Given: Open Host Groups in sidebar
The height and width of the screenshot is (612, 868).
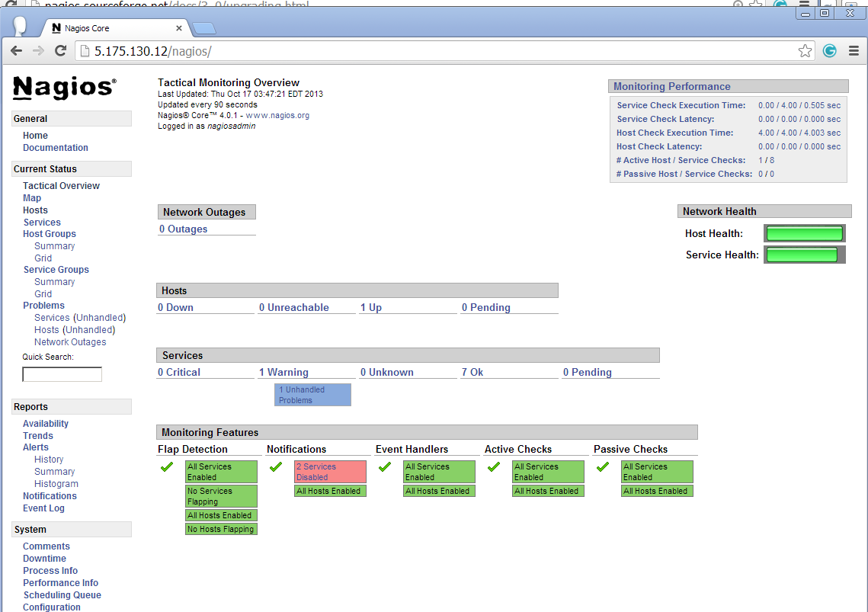Looking at the screenshot, I should point(50,234).
